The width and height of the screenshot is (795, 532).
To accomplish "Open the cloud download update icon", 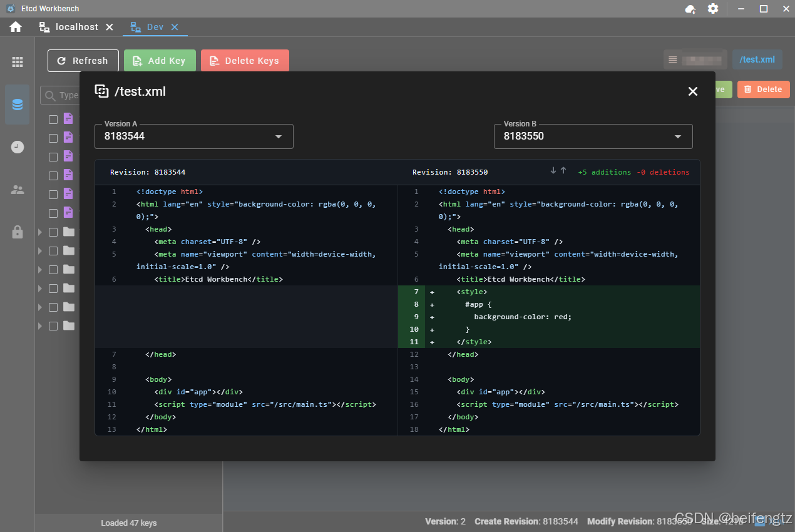I will point(690,9).
